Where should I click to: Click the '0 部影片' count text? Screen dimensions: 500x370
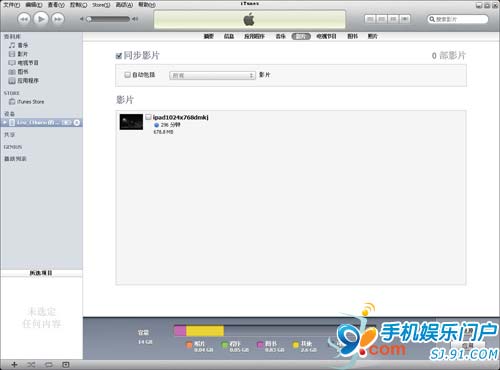[x=449, y=55]
